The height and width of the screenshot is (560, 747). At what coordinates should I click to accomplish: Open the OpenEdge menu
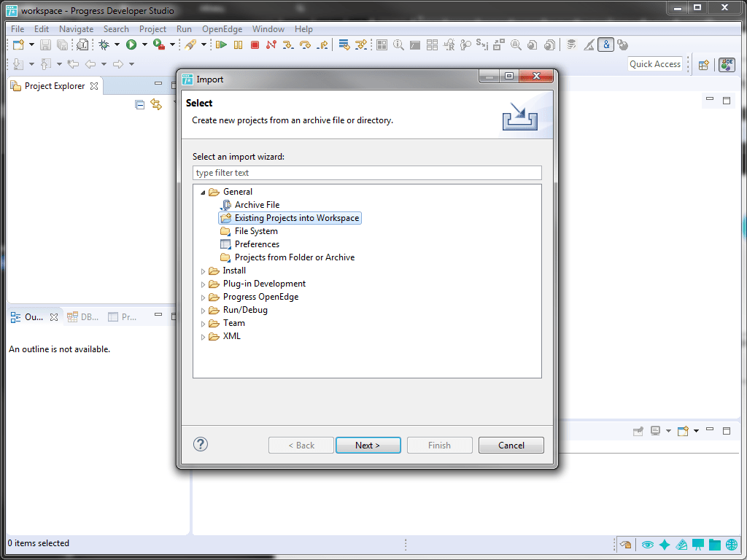click(x=222, y=29)
